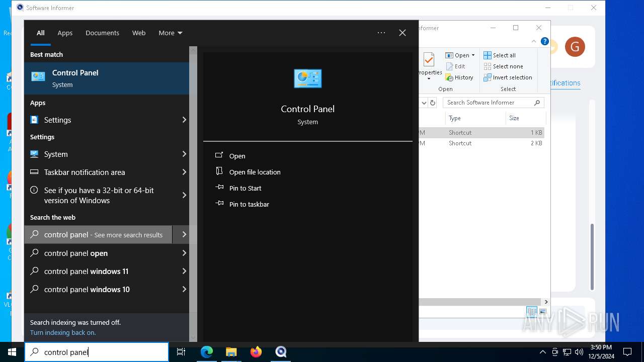Click the network tray icon

pos(567,352)
